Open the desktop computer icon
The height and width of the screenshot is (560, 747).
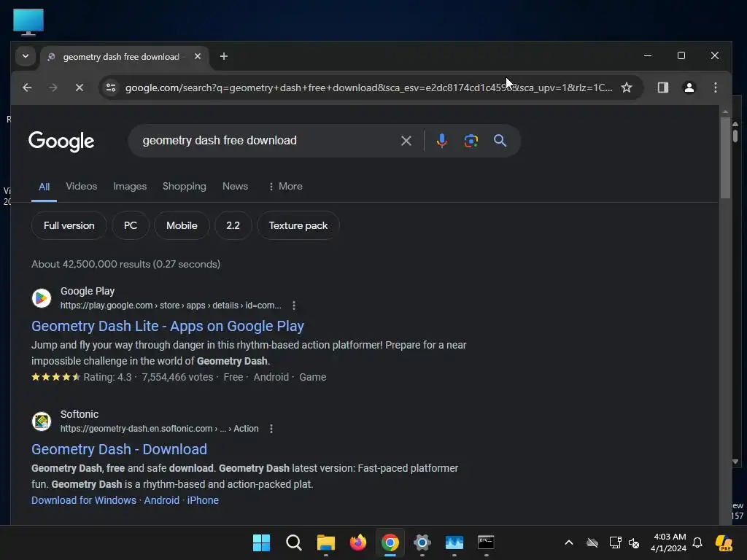click(x=28, y=22)
